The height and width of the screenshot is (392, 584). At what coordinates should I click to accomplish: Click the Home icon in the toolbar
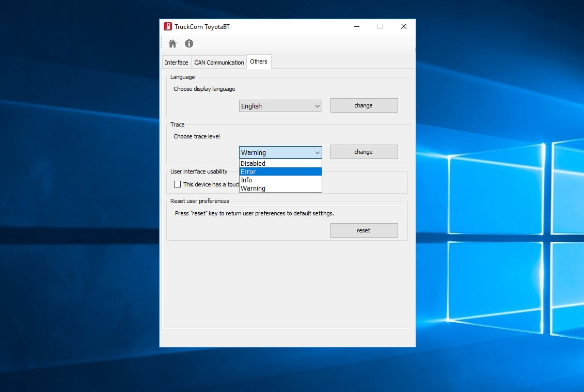pos(172,44)
